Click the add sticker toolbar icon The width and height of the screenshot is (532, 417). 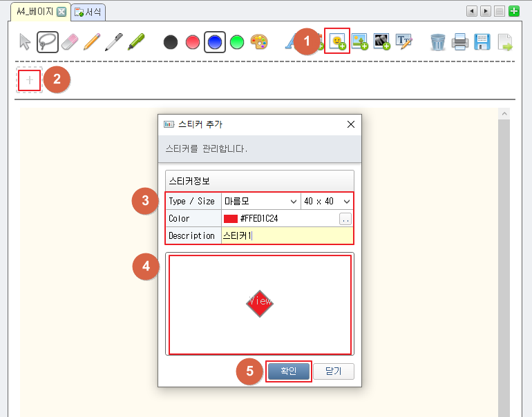pos(337,42)
